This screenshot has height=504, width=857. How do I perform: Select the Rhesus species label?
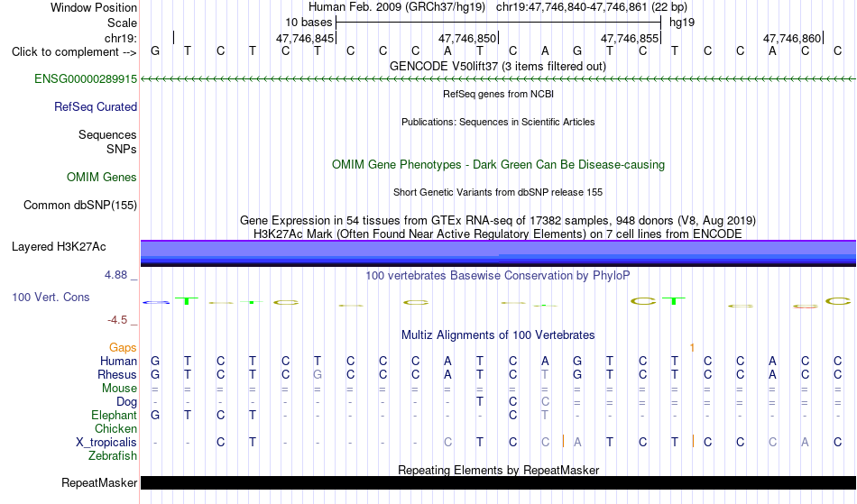pos(117,375)
